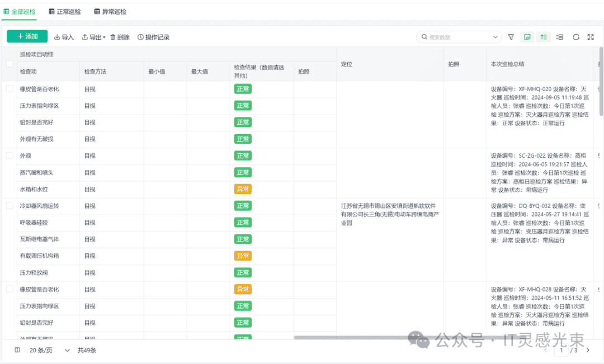Check the row starting with 橡皮管是否老化 XF-MHQ-020
The width and height of the screenshot is (604, 364).
point(10,88)
